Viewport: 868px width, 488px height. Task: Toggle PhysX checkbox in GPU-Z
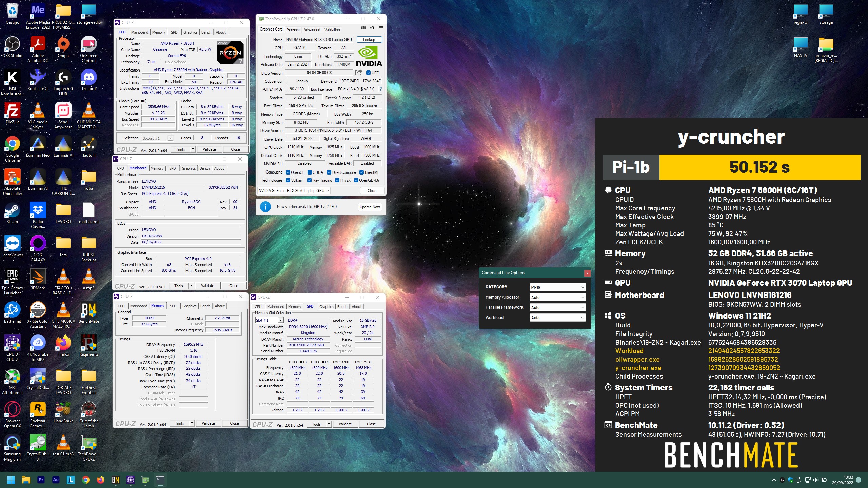pos(337,180)
